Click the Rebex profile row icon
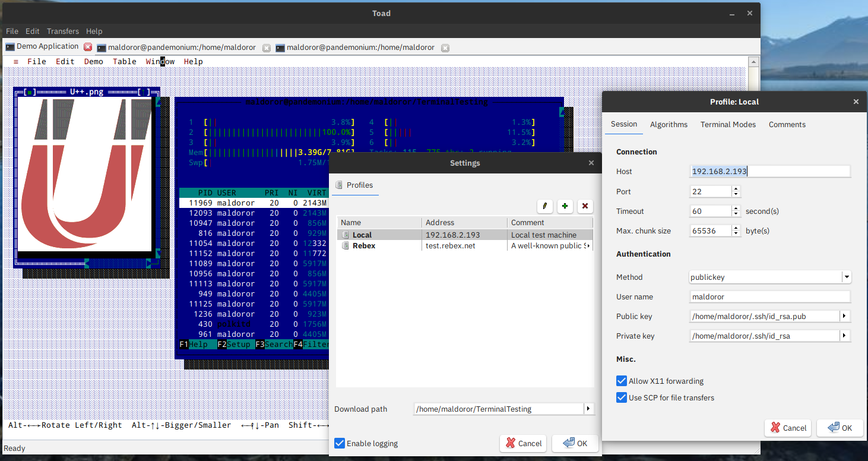868x461 pixels. [x=345, y=246]
